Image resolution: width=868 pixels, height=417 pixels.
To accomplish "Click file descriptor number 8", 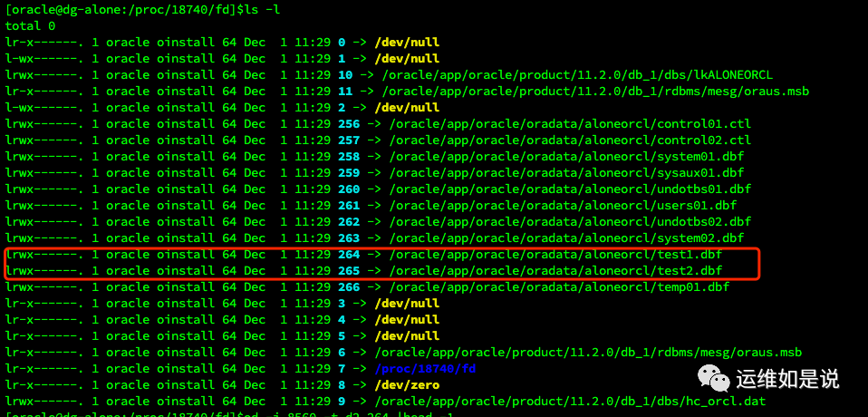I will click(x=342, y=385).
